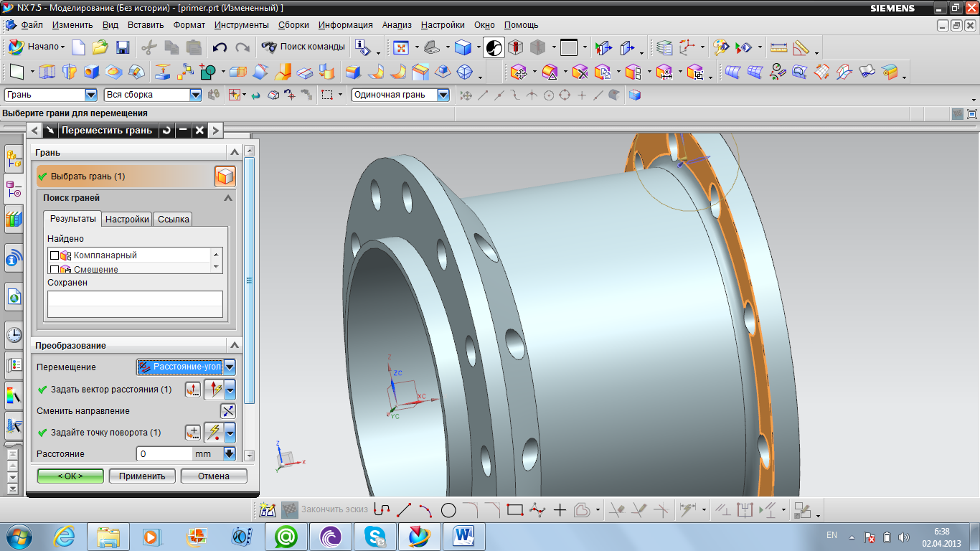Open a file with the folder icon
Screen dimensions: 980x551
[100, 47]
